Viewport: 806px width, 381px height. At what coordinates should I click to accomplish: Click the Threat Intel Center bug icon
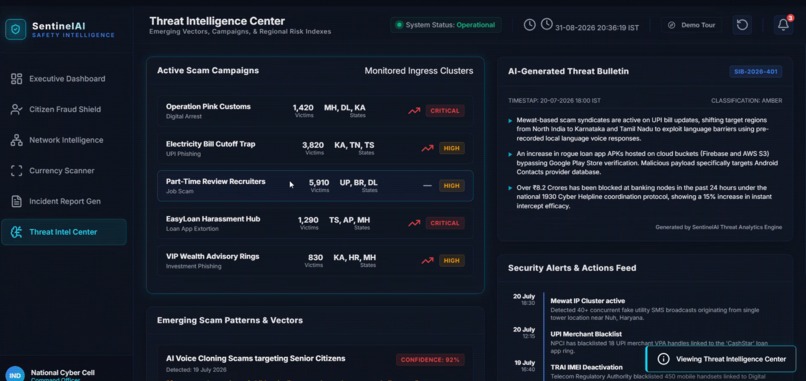(16, 232)
